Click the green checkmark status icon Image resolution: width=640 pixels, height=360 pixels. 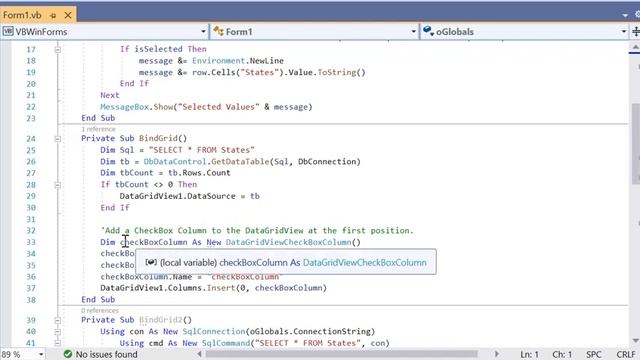68,354
